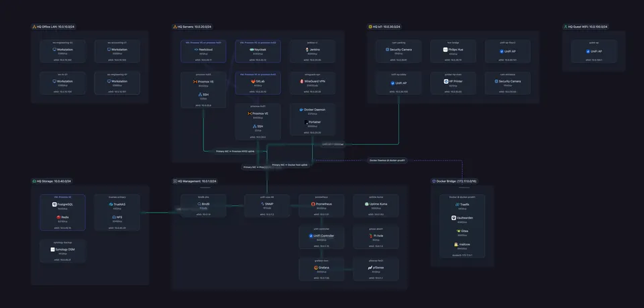Click the cam-parking Security Camera icon
The image size is (644, 308).
387,49
